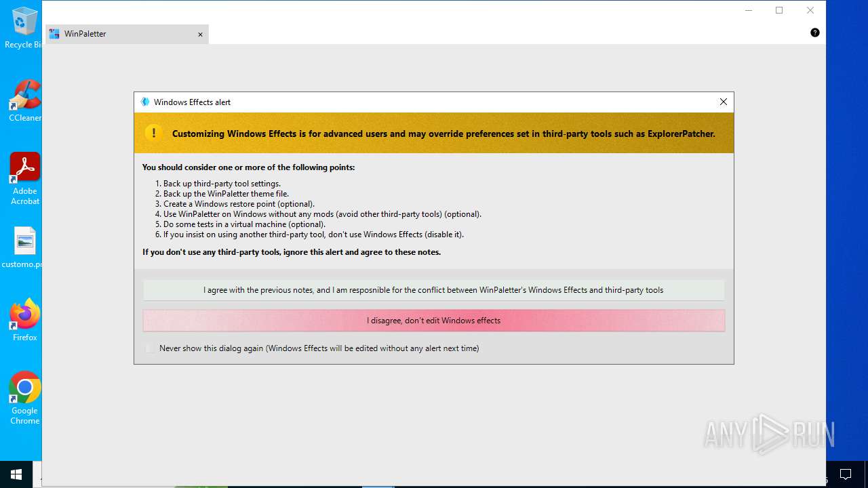
Task: Launch Firefox from desktop
Action: (x=25, y=320)
